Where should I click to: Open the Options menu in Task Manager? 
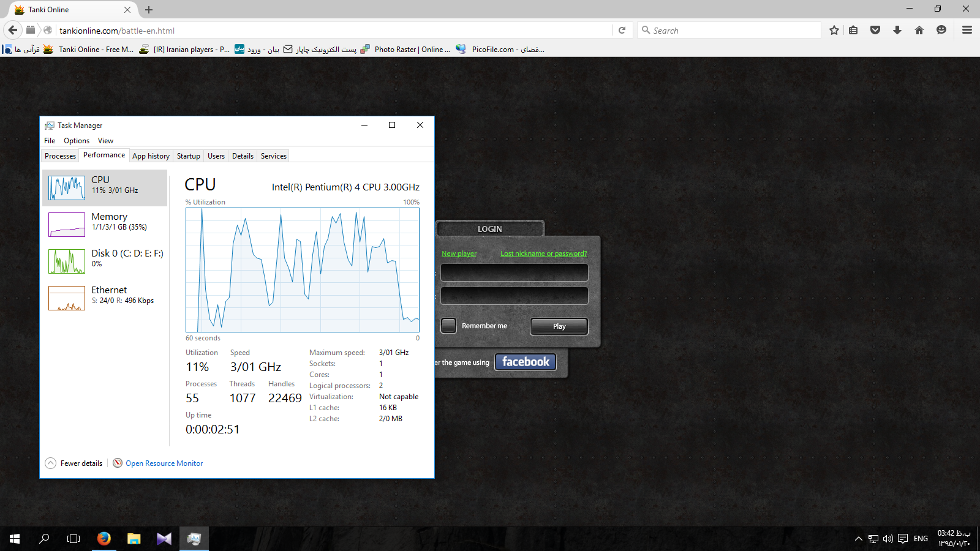(x=77, y=141)
